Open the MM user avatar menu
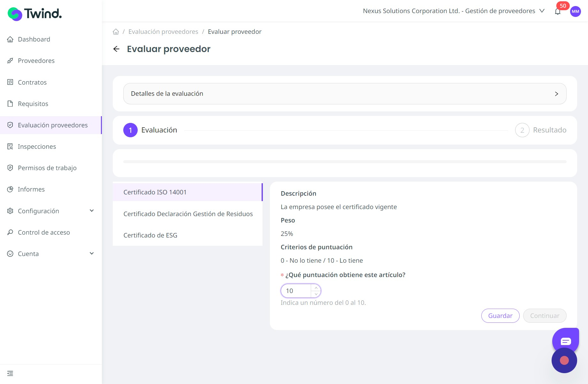The height and width of the screenshot is (384, 588). click(576, 11)
